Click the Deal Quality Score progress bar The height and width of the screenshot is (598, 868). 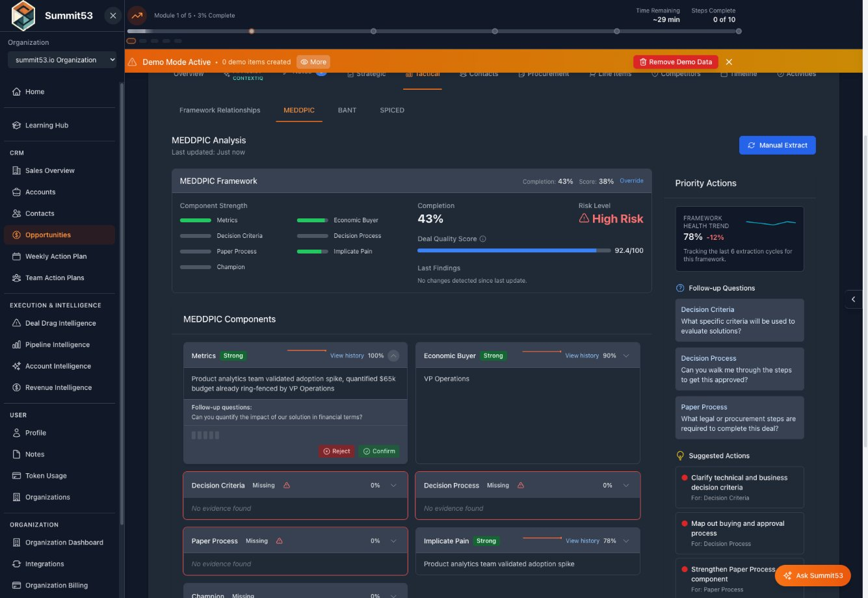coord(514,250)
